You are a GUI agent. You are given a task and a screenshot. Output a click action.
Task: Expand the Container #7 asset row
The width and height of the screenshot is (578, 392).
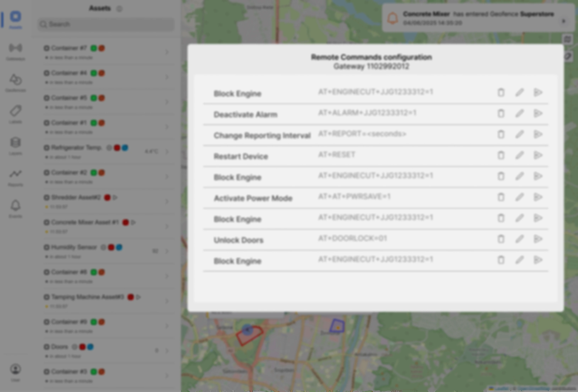tap(167, 52)
